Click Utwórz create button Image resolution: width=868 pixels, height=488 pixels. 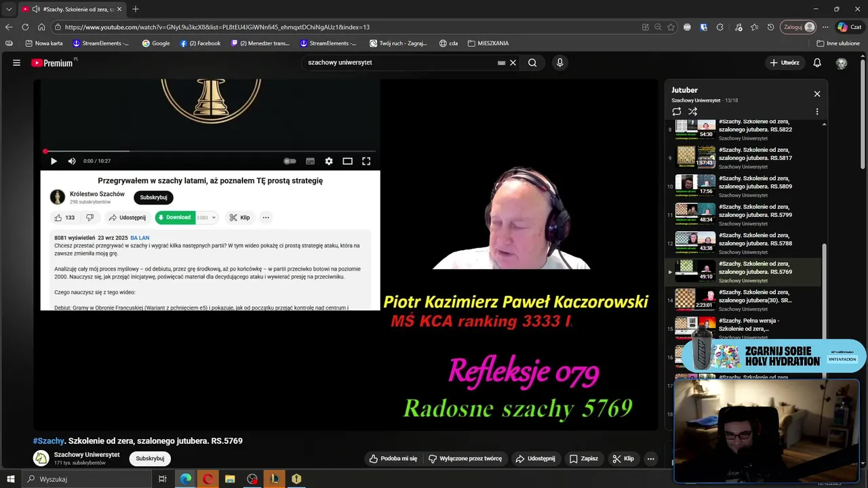coord(785,62)
